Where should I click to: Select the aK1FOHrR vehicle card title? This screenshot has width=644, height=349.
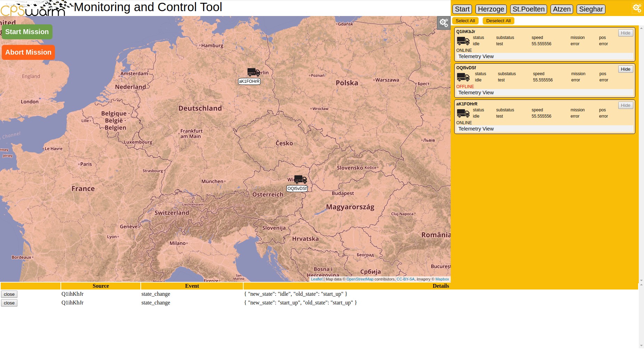[467, 104]
